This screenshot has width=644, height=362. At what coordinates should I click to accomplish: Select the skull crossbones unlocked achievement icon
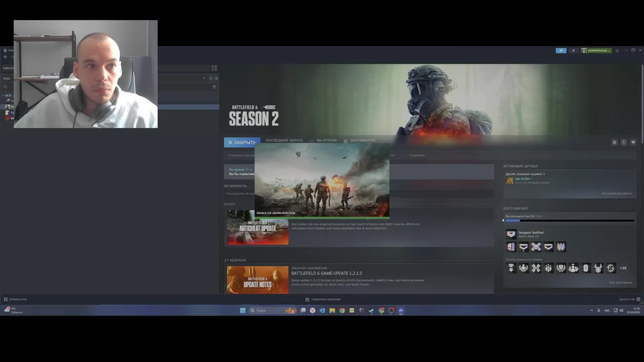[x=536, y=246]
